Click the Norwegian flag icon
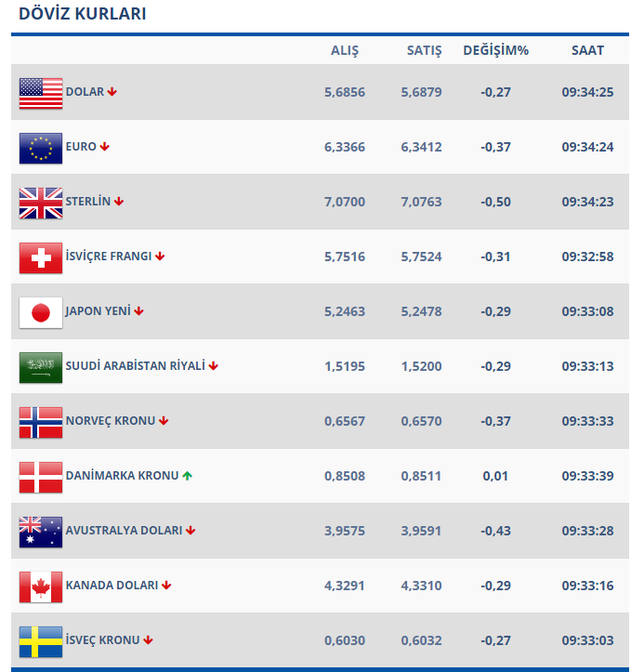Image resolution: width=631 pixels, height=672 pixels. 41,422
